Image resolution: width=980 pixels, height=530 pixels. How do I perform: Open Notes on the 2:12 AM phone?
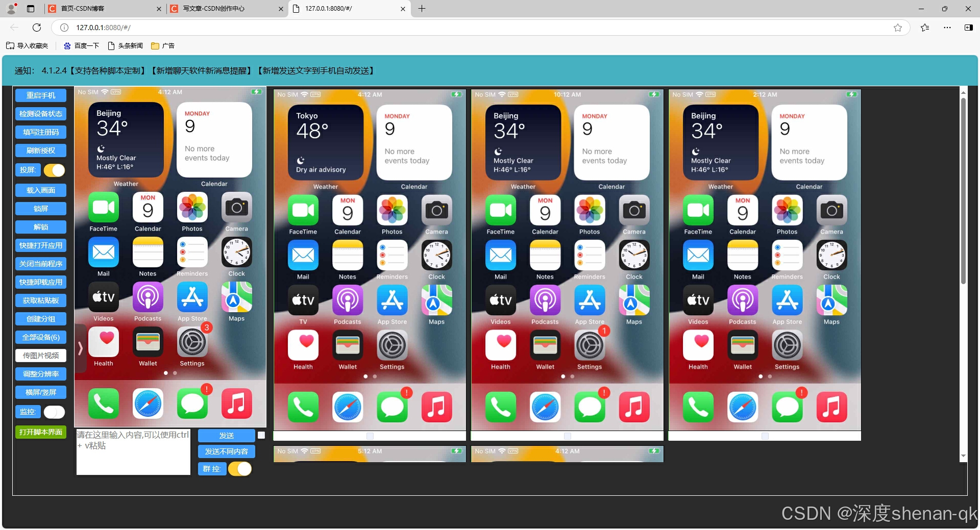[x=743, y=255]
